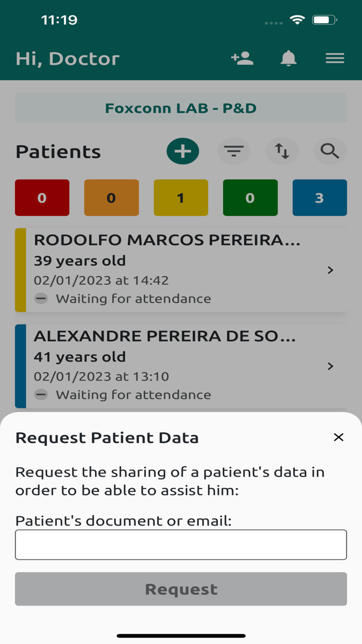
Task: Filter by blue priority counter showing 3
Action: click(319, 198)
